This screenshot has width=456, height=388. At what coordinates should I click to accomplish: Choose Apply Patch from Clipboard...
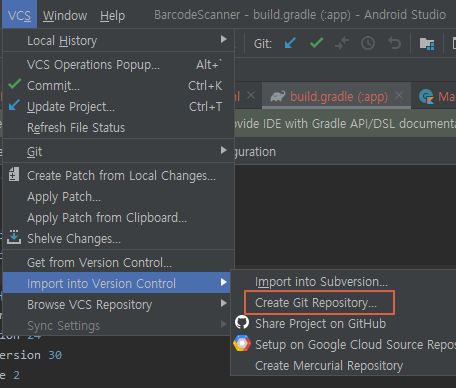118,218
